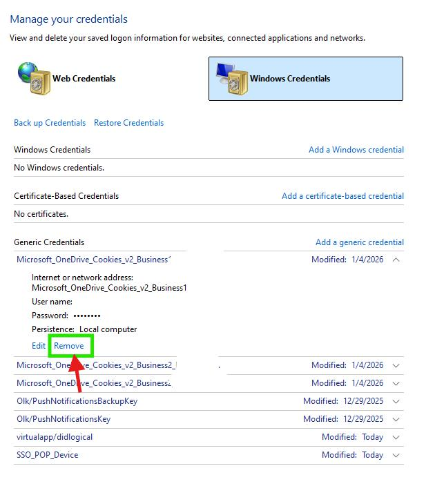Expand chevron on third OneDrive Business row
This screenshot has height=504, width=435.
[396, 383]
